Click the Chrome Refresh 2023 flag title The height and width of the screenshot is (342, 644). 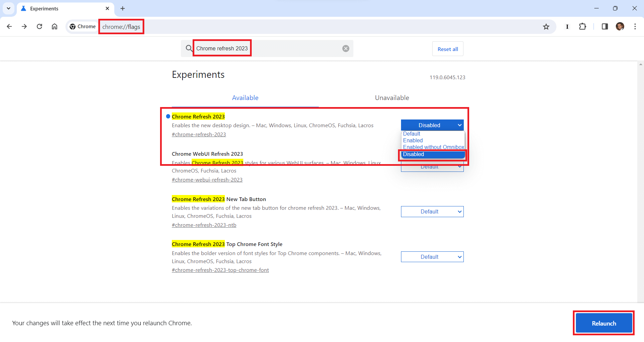coord(198,116)
